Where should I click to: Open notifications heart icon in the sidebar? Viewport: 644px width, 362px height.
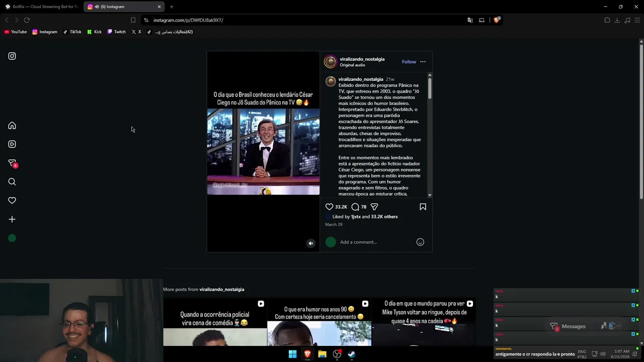coord(12,201)
